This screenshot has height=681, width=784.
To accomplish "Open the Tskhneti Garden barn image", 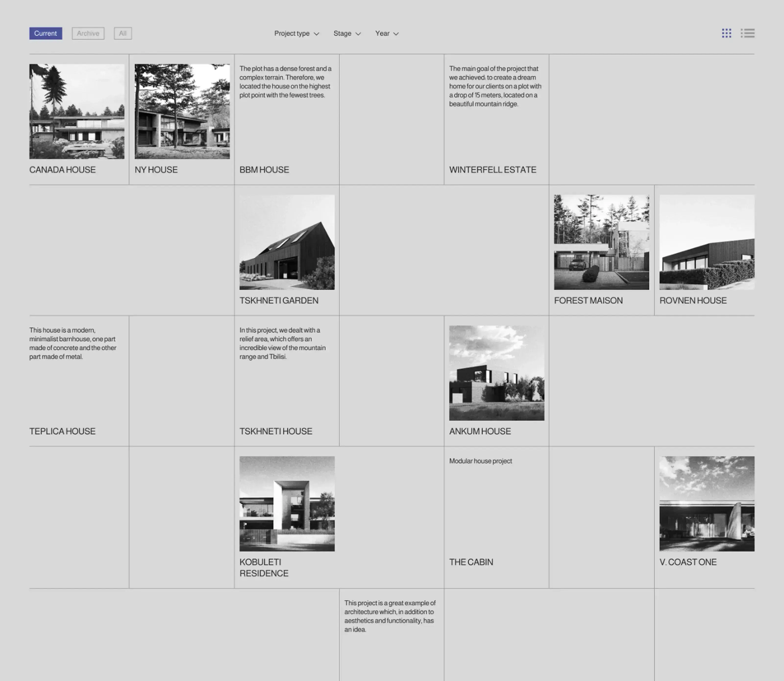I will point(287,243).
